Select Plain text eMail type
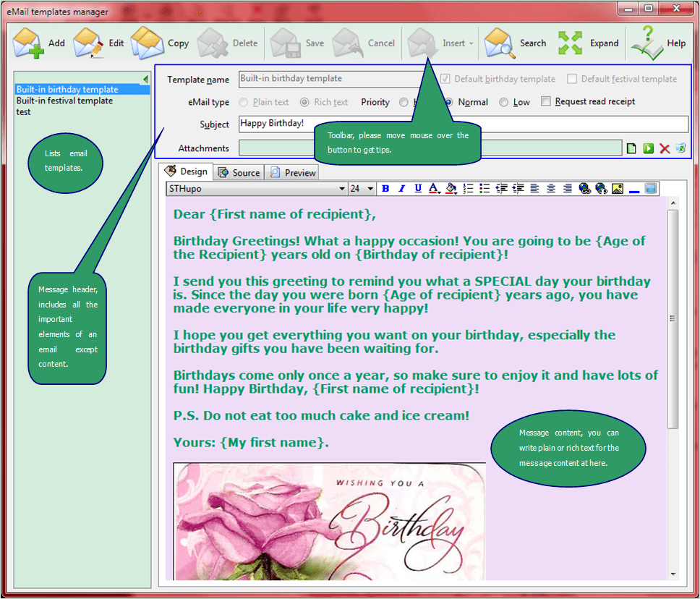This screenshot has height=599, width=700. [x=243, y=102]
